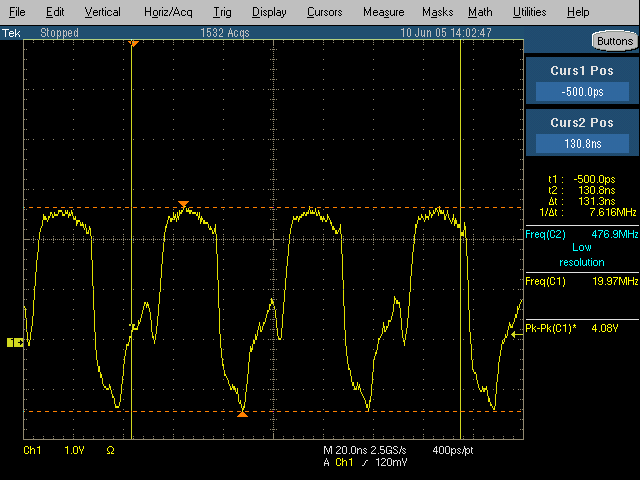Select the Freq(C2) measurement readout
The height and width of the screenshot is (480, 640).
[582, 234]
